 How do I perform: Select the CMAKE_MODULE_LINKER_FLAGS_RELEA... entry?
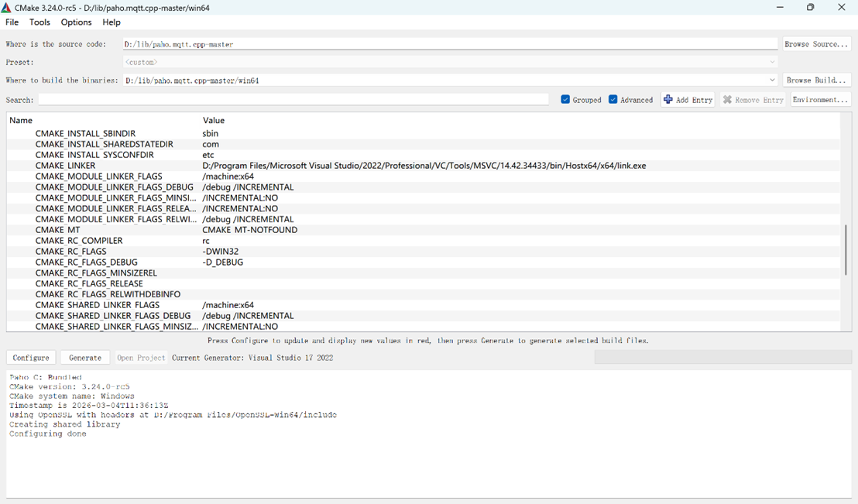pos(115,208)
